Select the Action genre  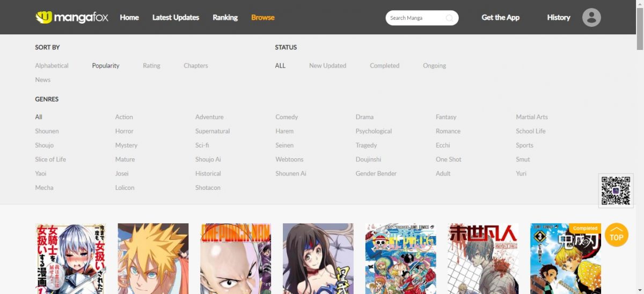tap(124, 117)
